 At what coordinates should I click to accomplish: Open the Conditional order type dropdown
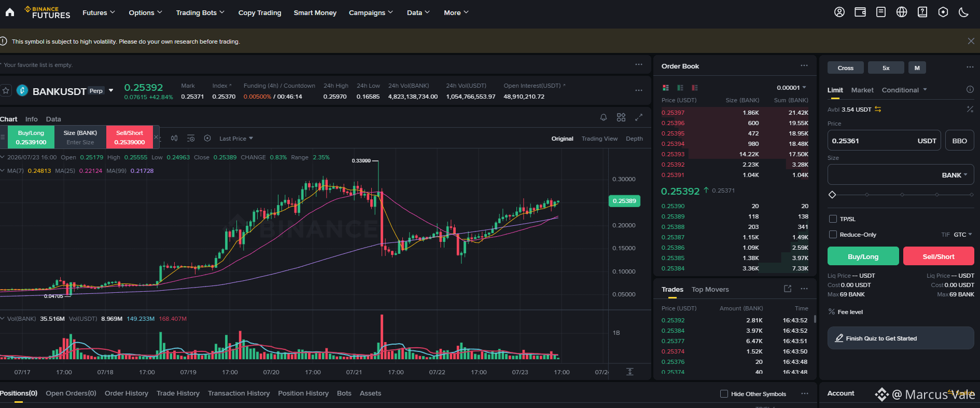904,90
